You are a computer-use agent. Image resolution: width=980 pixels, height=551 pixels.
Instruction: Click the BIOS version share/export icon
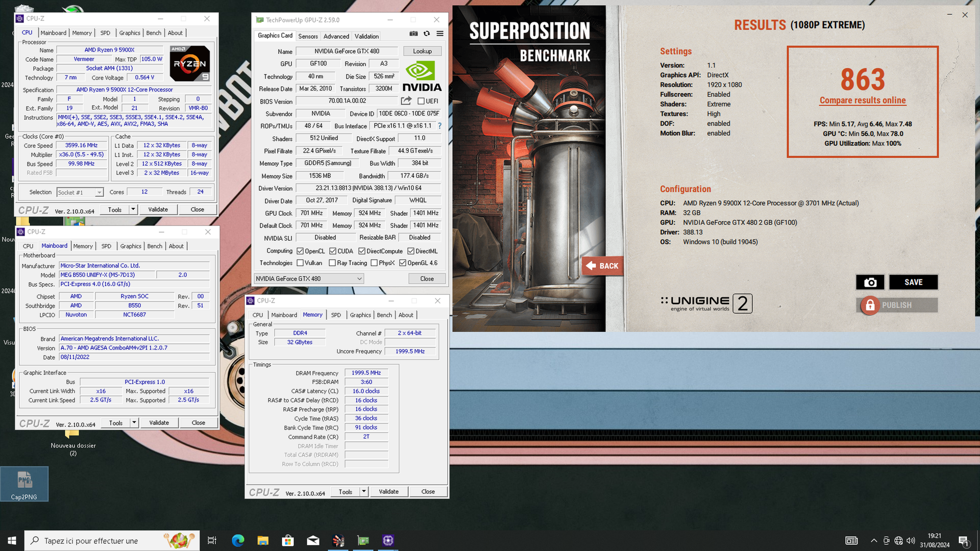click(x=406, y=101)
